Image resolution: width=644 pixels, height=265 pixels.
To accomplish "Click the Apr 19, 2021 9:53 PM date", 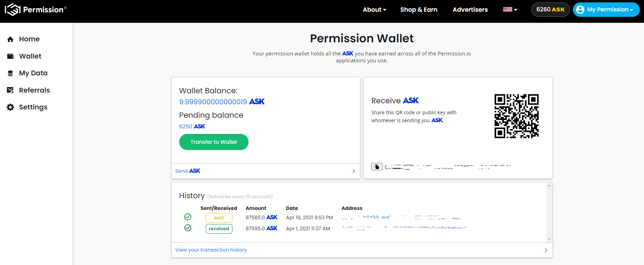I will pyautogui.click(x=310, y=218).
